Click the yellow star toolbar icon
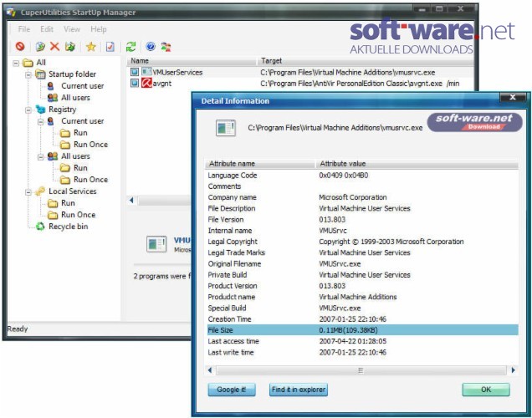532x418 pixels. [90, 46]
